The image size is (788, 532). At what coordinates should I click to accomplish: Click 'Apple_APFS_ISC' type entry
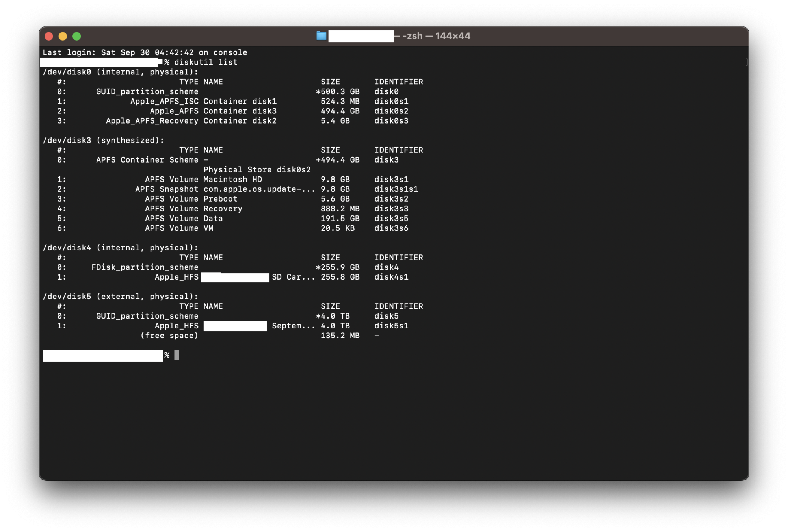pyautogui.click(x=164, y=101)
